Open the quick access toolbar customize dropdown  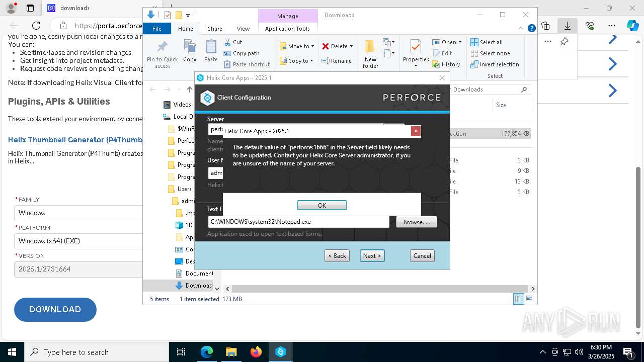coord(188,16)
